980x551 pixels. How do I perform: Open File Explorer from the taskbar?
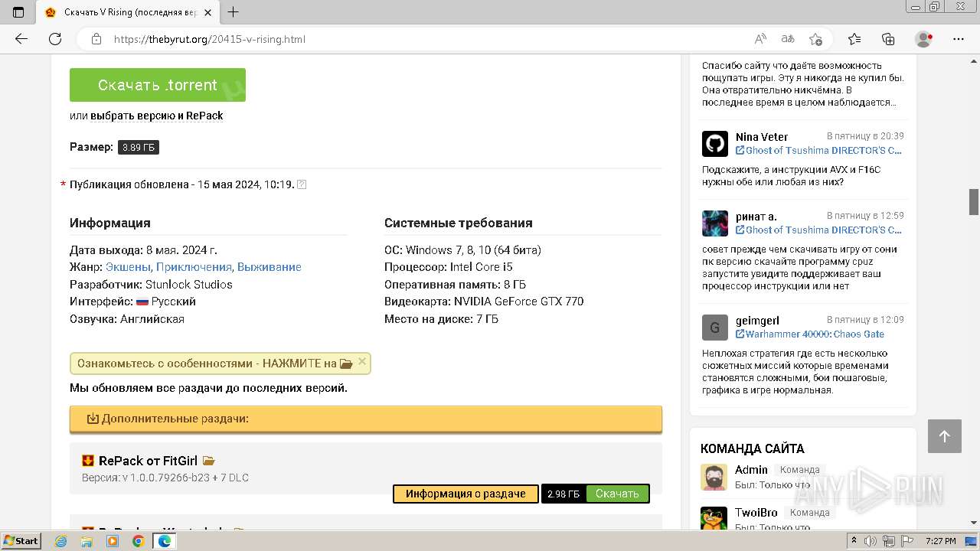(x=87, y=541)
